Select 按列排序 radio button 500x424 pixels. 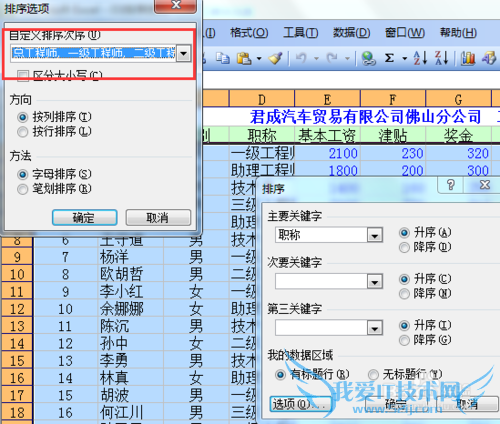tap(22, 117)
